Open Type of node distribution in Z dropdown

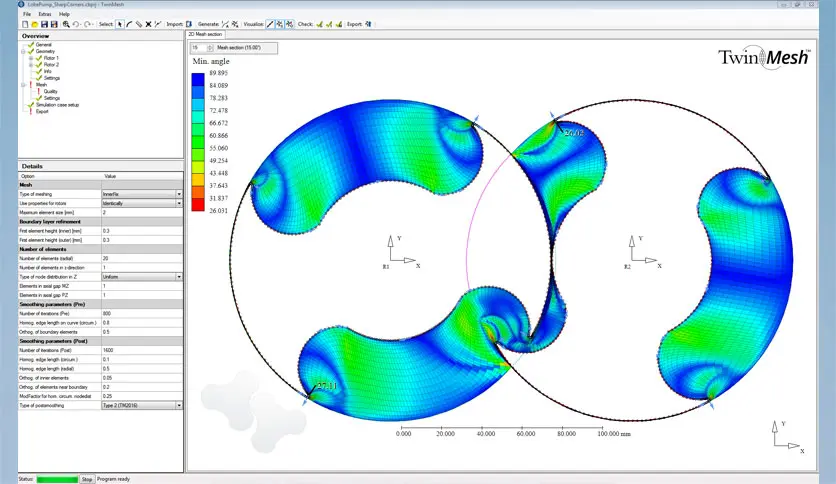[179, 277]
